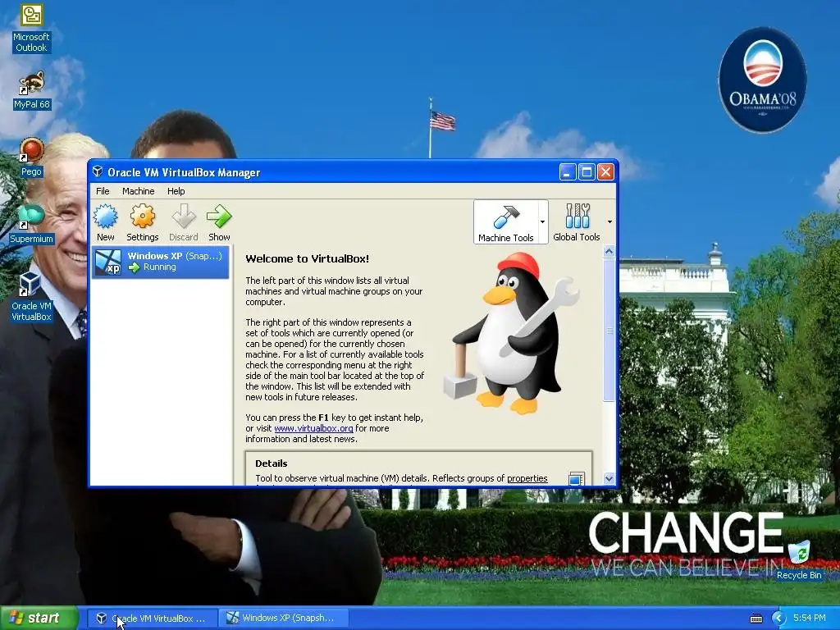Click the vertical scrollbar thumb of welcome pane
This screenshot has height=630, width=840.
pyautogui.click(x=609, y=330)
